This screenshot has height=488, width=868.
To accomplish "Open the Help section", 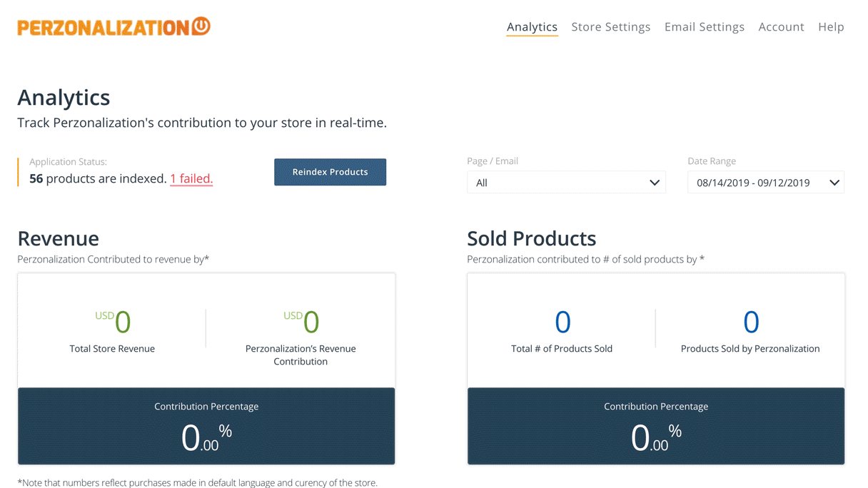I will pyautogui.click(x=831, y=26).
